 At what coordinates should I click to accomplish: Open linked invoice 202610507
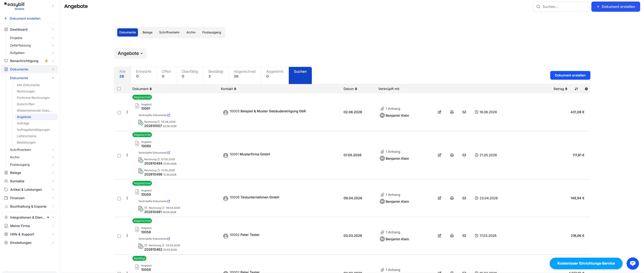[x=153, y=126]
